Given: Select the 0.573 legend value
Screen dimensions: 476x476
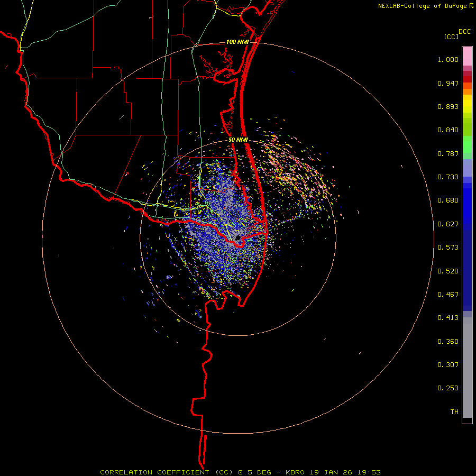Looking at the screenshot, I should point(448,248).
